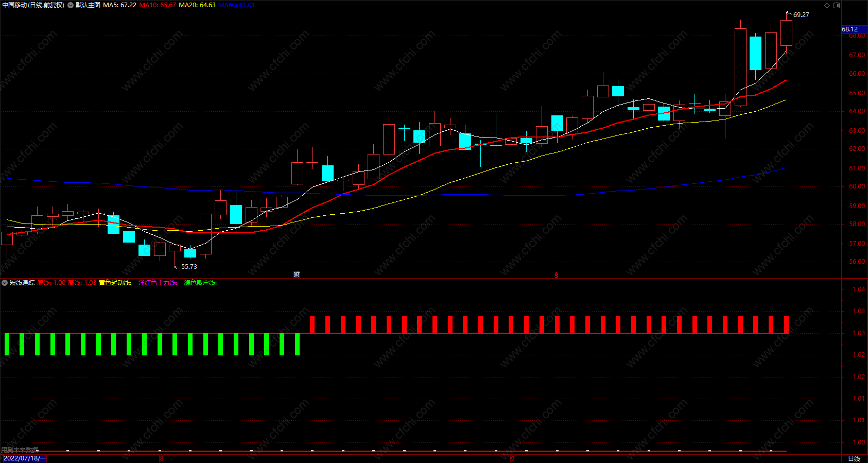The height and width of the screenshot is (463, 868).
Task: Select the MA20: 64.63 indicator label
Action: [197, 5]
